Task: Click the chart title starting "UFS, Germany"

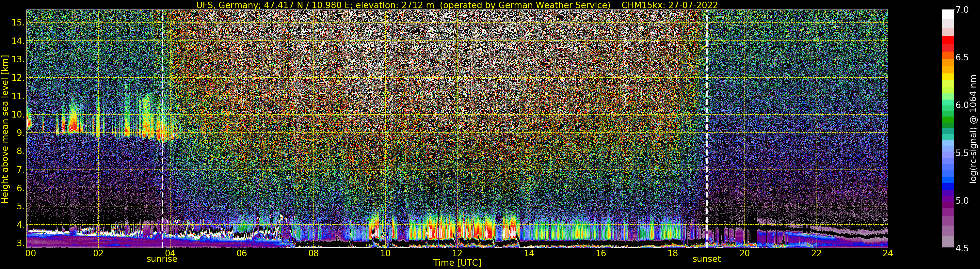Action: [x=457, y=5]
